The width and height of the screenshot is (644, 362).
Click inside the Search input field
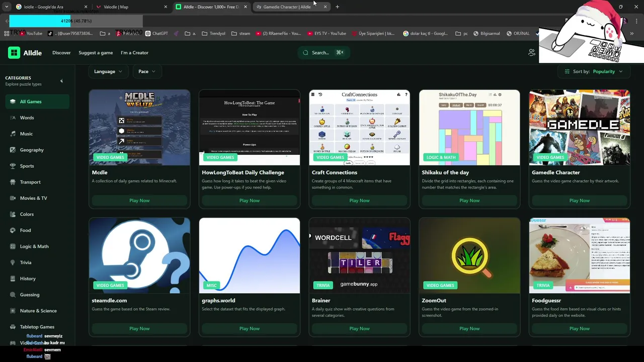pos(324,53)
